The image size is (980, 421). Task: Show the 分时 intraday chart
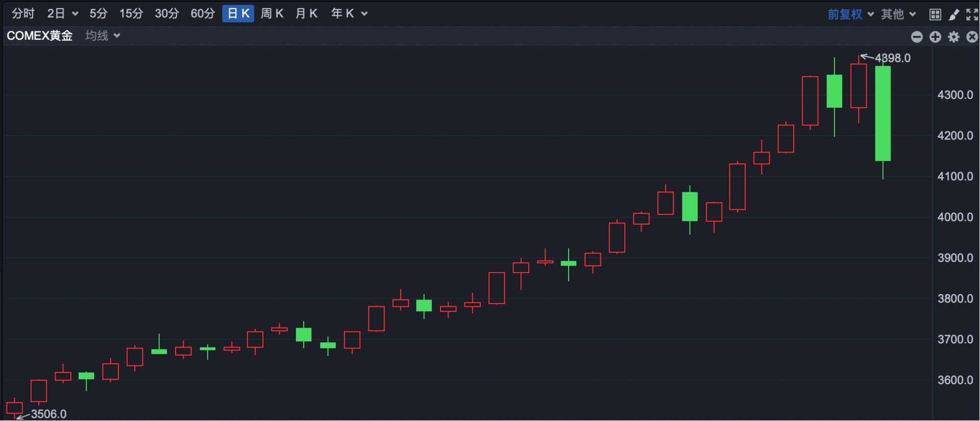coord(23,14)
